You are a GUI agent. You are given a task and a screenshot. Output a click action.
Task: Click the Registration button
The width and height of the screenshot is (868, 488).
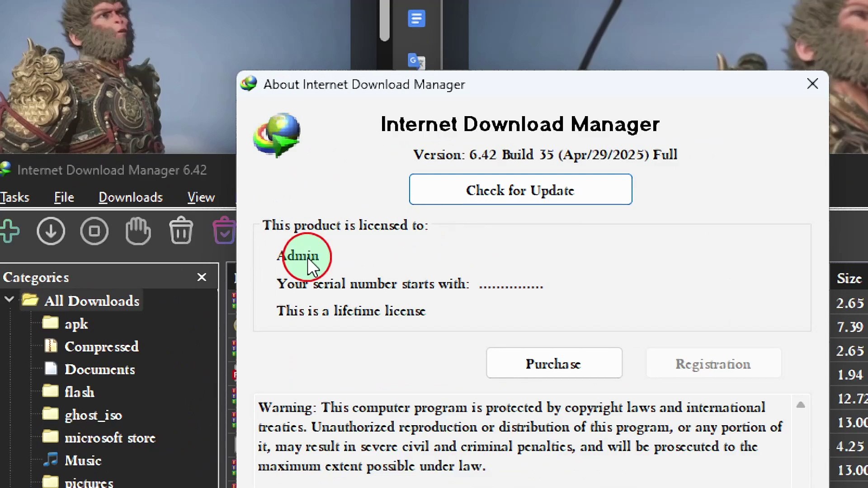click(x=713, y=363)
